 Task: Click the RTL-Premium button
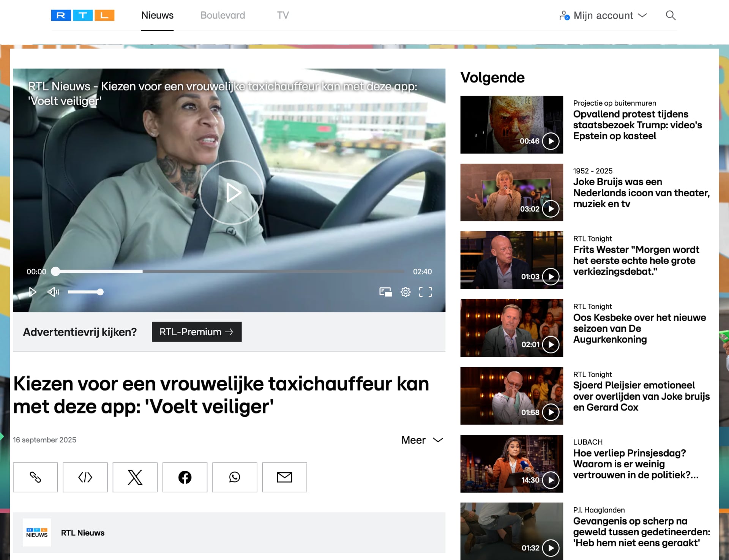click(x=196, y=332)
